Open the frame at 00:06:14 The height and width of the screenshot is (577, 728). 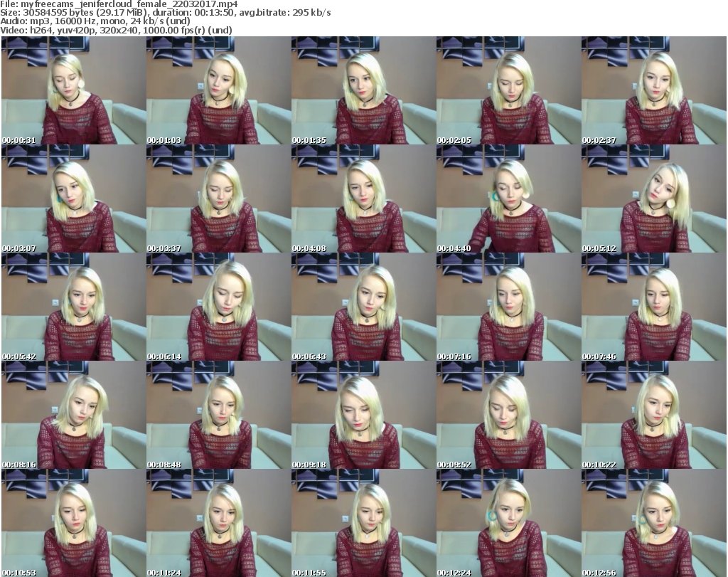219,307
